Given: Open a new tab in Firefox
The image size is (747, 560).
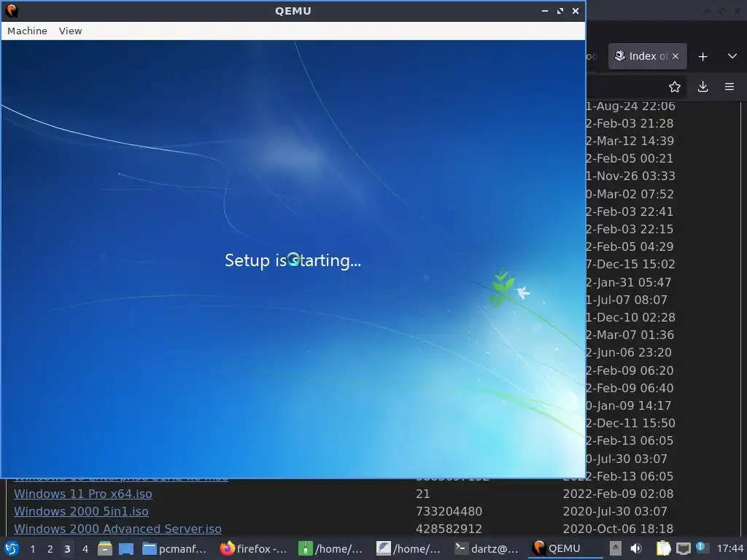Looking at the screenshot, I should [703, 57].
